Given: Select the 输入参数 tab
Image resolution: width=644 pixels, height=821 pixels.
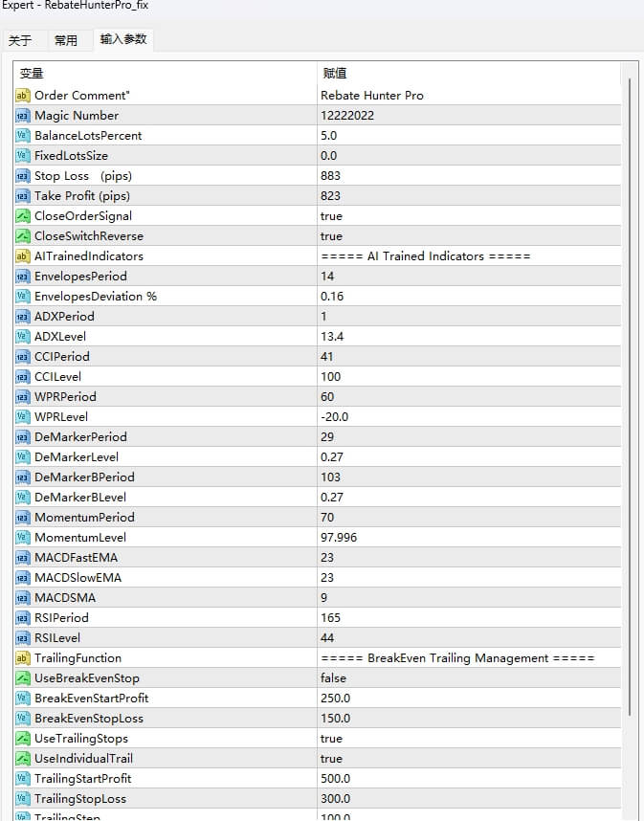Looking at the screenshot, I should [123, 39].
